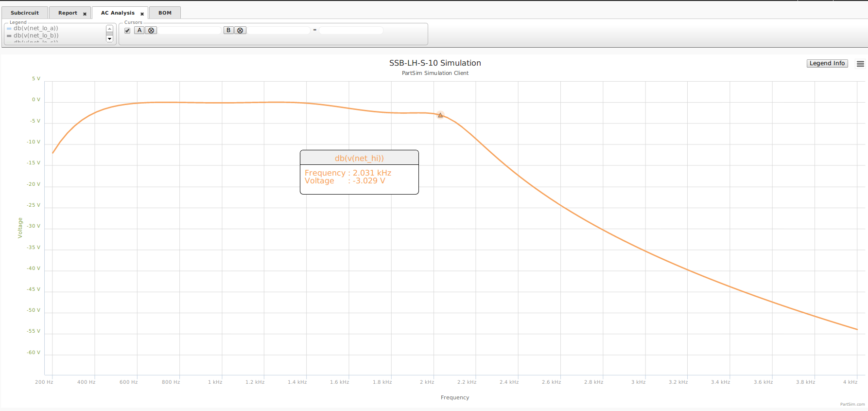Select the db(v(net_lo_a)) blue legend swatch
Screen dimensions: 868x411
tap(9, 29)
